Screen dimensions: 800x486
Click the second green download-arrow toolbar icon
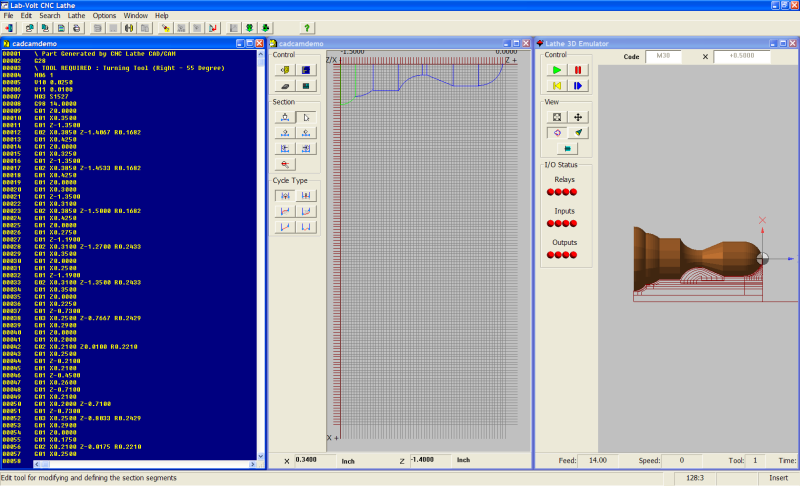(265, 28)
